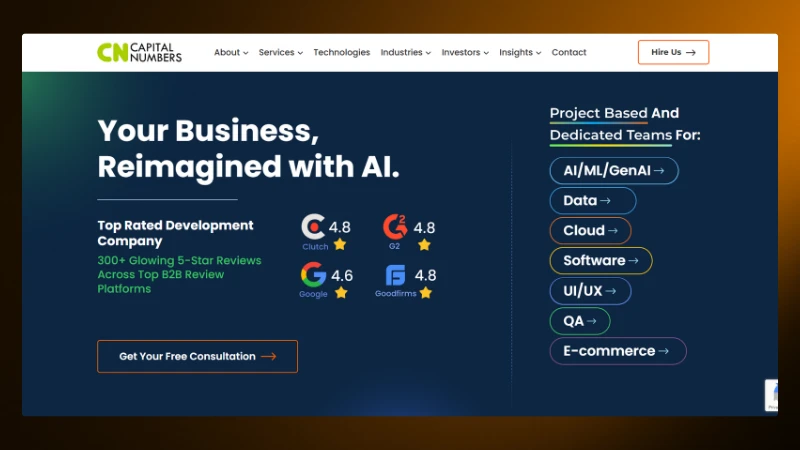This screenshot has width=800, height=450.
Task: Expand the Investors dropdown menu
Action: pos(465,52)
